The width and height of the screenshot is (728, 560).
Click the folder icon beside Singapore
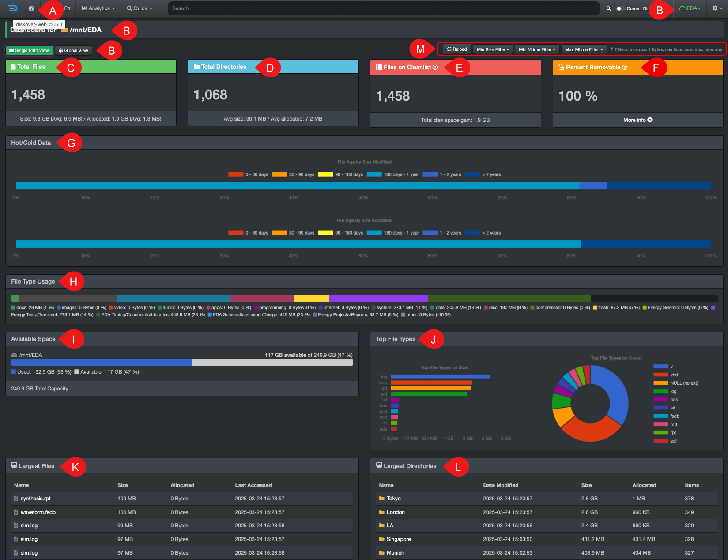pyautogui.click(x=381, y=539)
